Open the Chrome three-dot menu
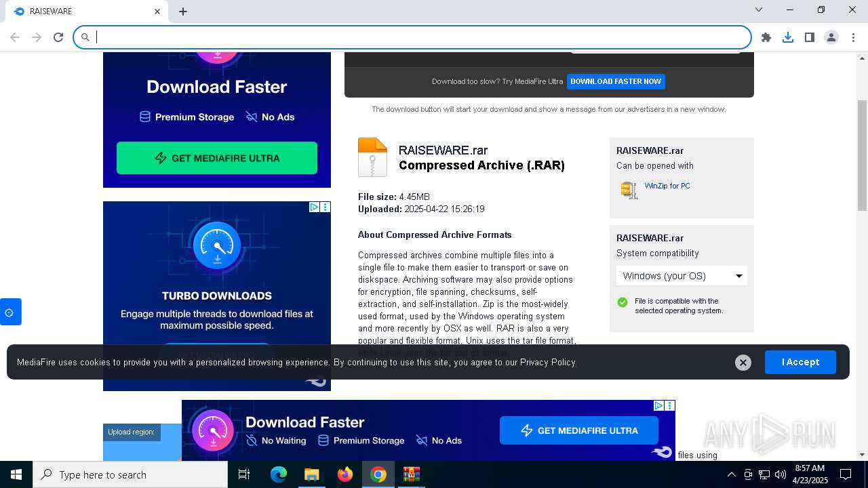 point(853,37)
